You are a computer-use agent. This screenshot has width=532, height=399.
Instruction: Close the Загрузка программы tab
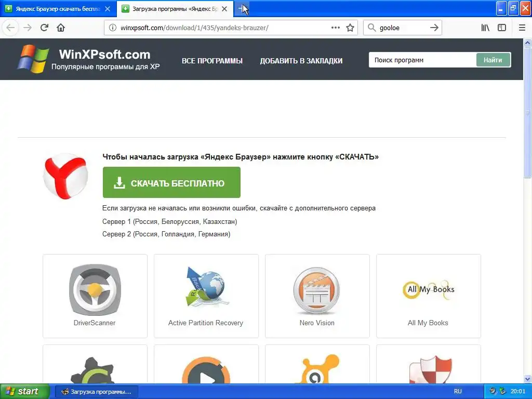[224, 9]
